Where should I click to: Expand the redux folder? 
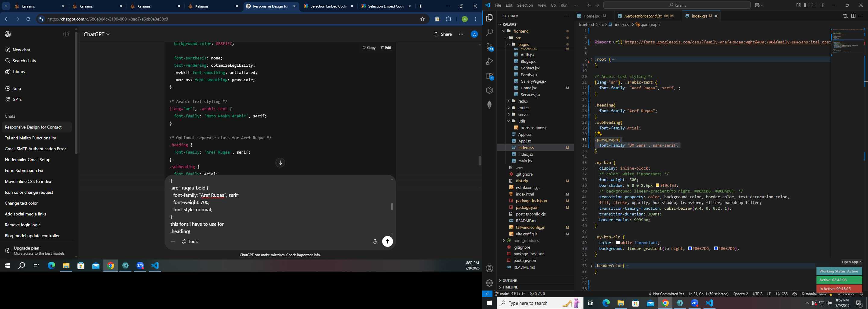pyautogui.click(x=508, y=101)
